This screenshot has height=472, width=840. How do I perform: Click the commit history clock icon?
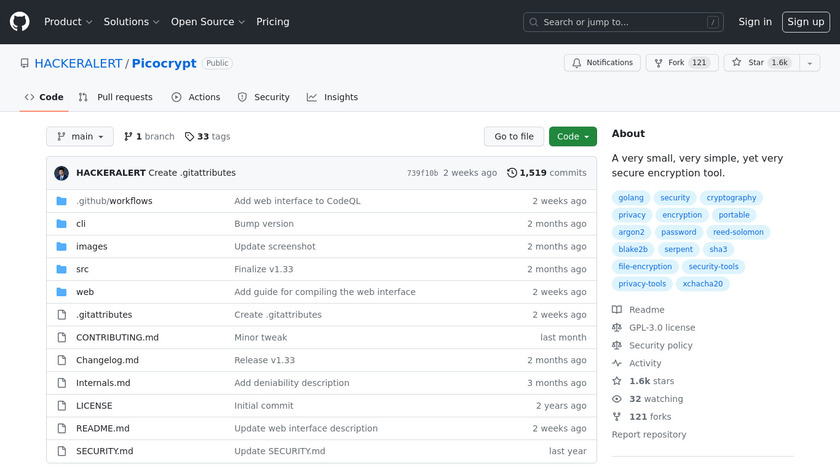(x=512, y=173)
